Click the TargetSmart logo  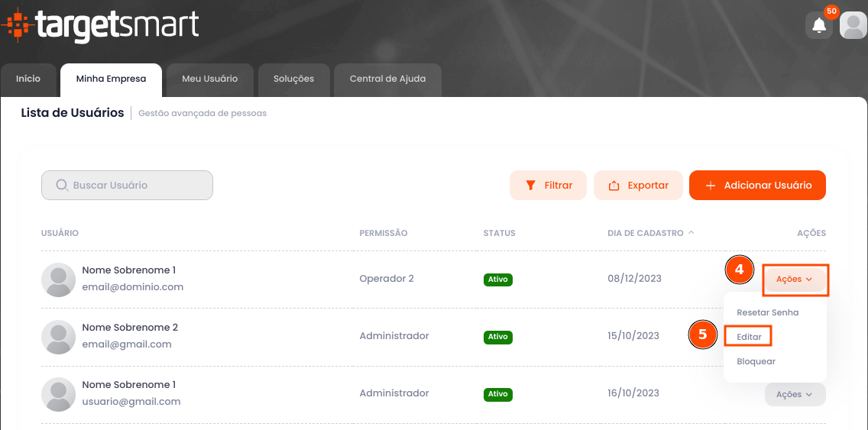click(101, 25)
